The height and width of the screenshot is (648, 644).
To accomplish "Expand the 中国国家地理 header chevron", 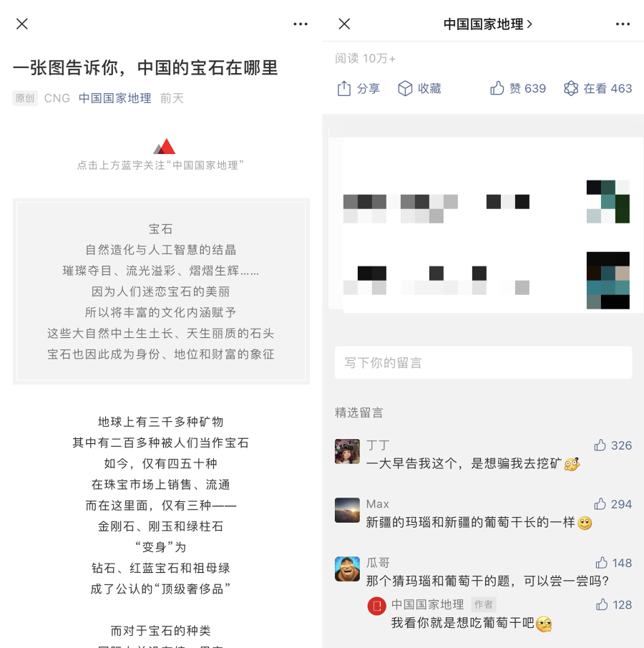I will [x=530, y=24].
